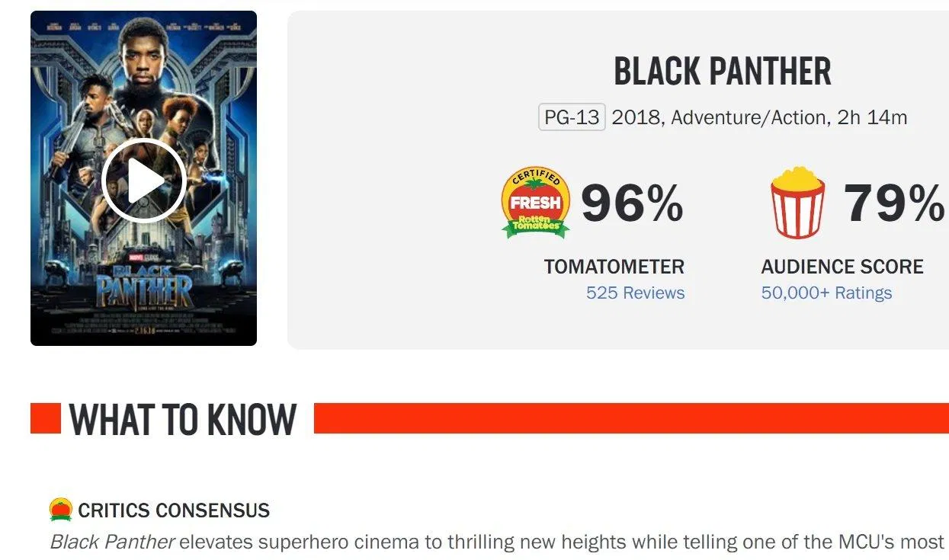Click the 79% Audience Score value
Viewport: 949px width, 560px height.
892,203
